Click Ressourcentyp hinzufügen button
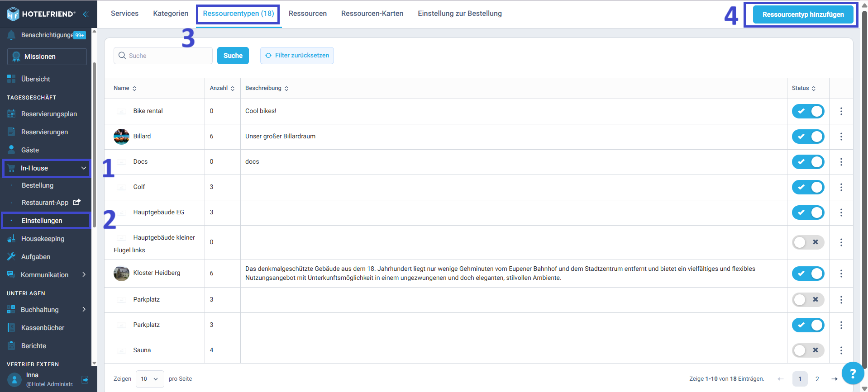868x392 pixels. (803, 14)
